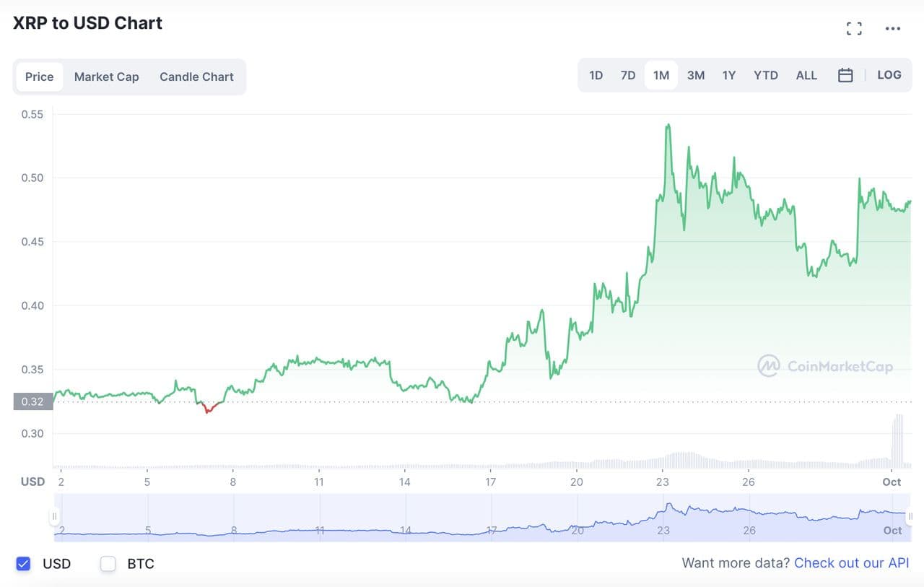Show ALL time price history
Image resolution: width=924 pixels, height=587 pixels.
pos(806,75)
